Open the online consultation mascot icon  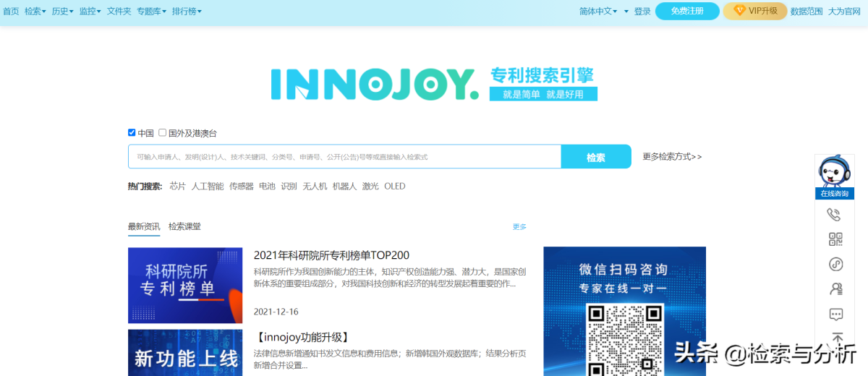(x=834, y=177)
